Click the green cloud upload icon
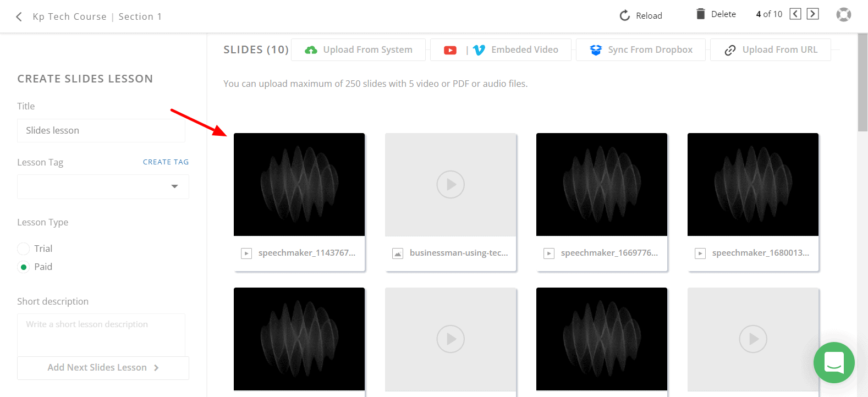 [x=311, y=50]
